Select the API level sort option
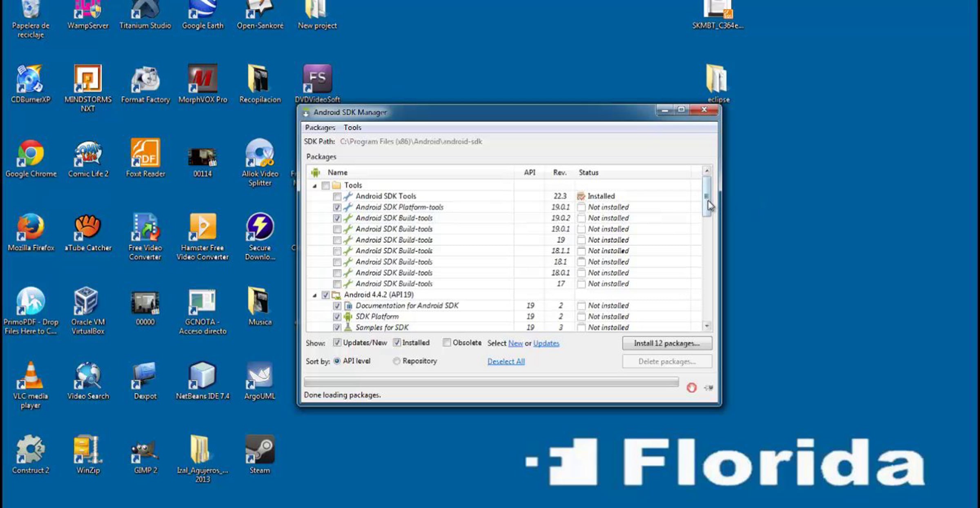The image size is (980, 508). point(337,361)
